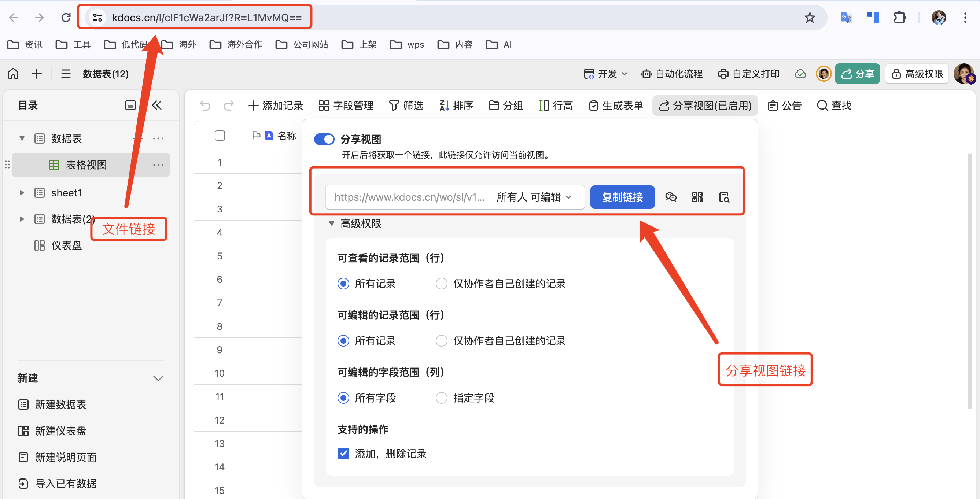The width and height of the screenshot is (980, 499).
Task: Uncheck 添加，删除记录 checkbox
Action: pos(343,453)
